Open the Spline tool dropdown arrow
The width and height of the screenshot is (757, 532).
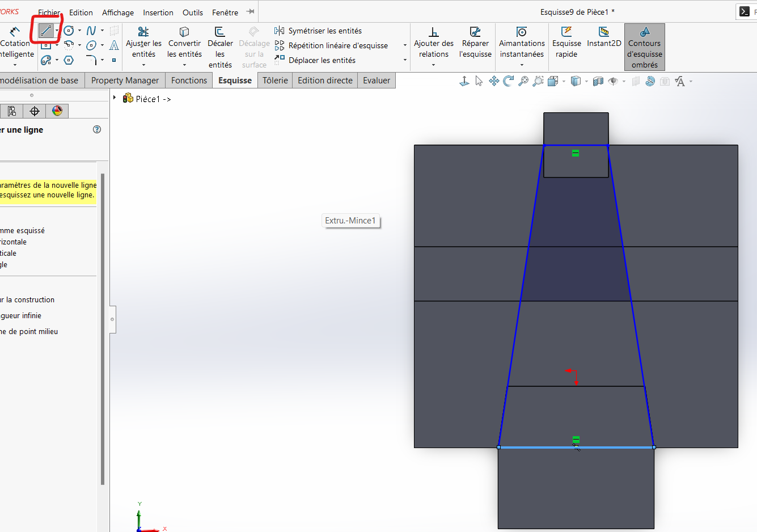102,31
